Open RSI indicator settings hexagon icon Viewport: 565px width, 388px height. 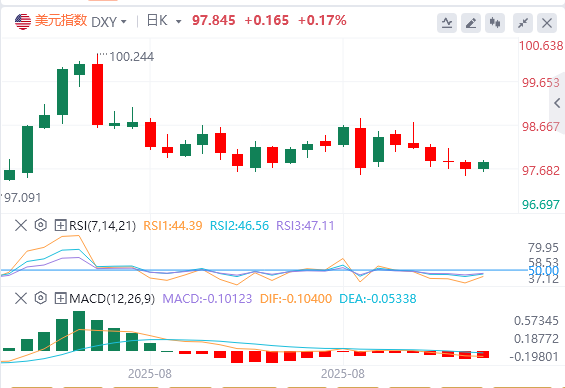(41, 225)
